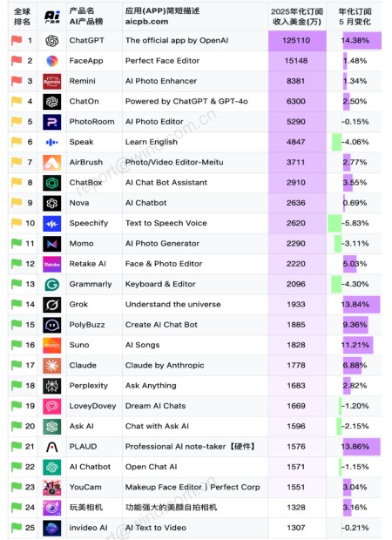Screen dimensions: 392x540
Task: Click the 年化订阅 5月变化 column header
Action: 355,17
